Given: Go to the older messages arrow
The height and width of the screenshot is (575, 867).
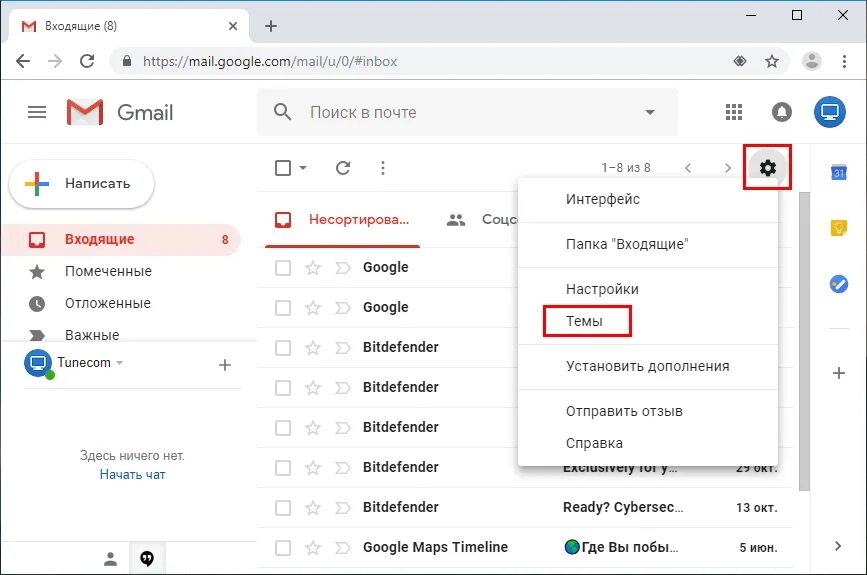Looking at the screenshot, I should pyautogui.click(x=728, y=168).
